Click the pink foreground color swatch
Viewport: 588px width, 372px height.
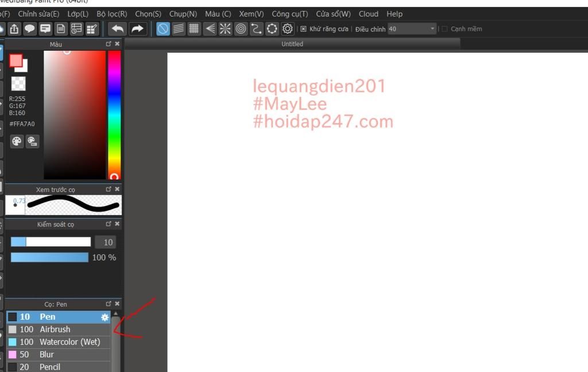tap(16, 60)
